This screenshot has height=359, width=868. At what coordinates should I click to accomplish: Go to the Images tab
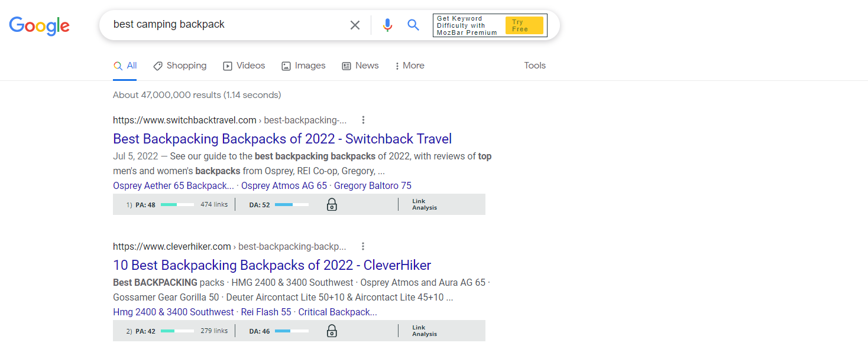pos(303,66)
